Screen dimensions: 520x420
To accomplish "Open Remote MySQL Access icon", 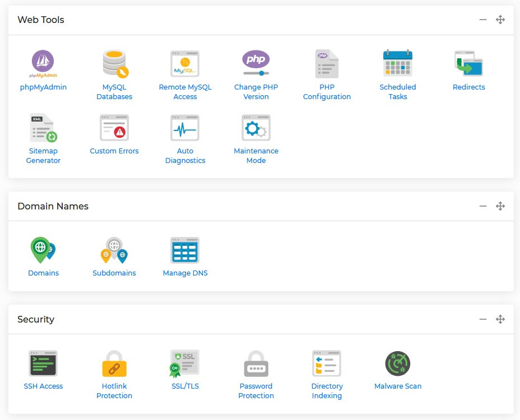I will pyautogui.click(x=185, y=63).
